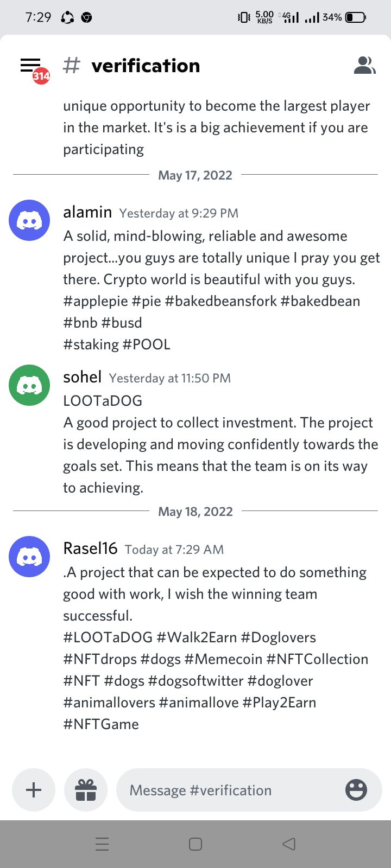
Task: Select Rasel16's #LOOTaDOG hashtag message
Action: coord(216,648)
